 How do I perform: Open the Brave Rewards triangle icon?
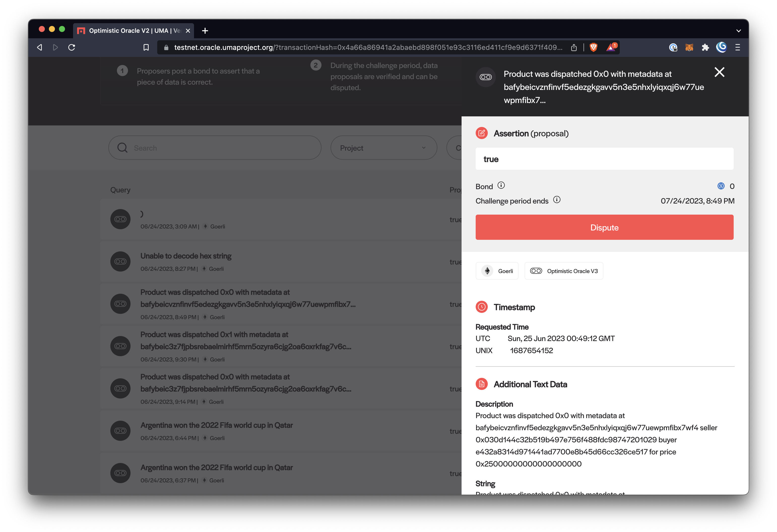pyautogui.click(x=611, y=47)
